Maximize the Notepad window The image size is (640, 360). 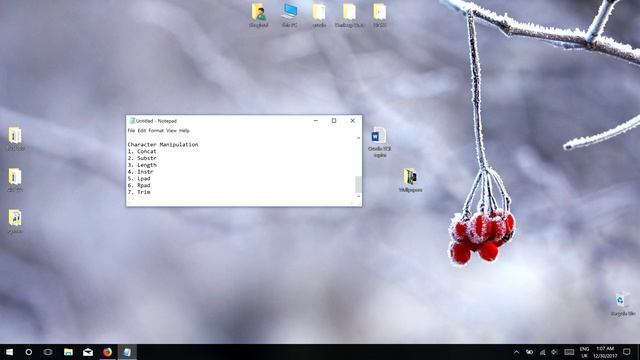click(x=334, y=121)
